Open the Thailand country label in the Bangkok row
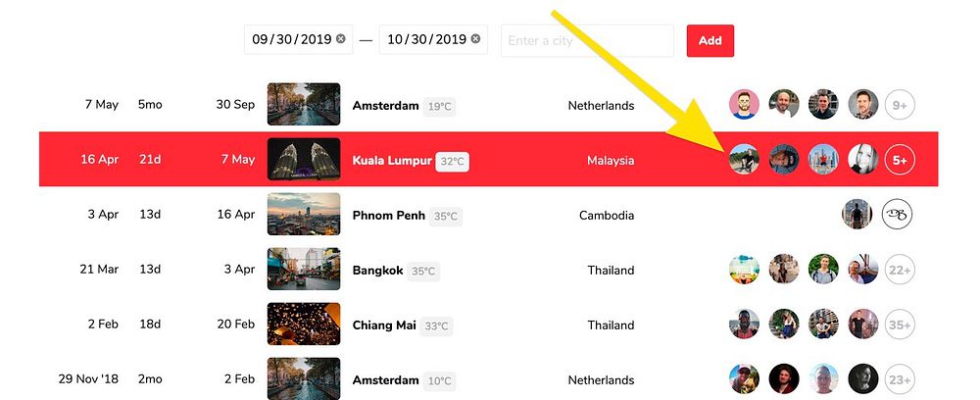Screen dimensions: 980x400 [611, 270]
